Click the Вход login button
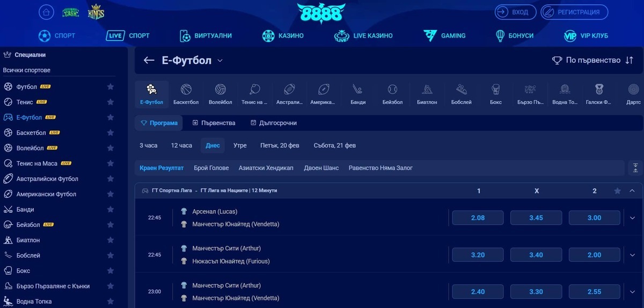Image resolution: width=644 pixels, height=308 pixels. pos(515,12)
